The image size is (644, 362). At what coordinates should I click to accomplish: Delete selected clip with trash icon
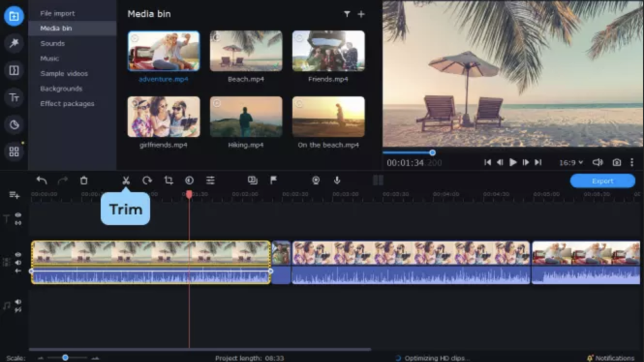coord(84,180)
